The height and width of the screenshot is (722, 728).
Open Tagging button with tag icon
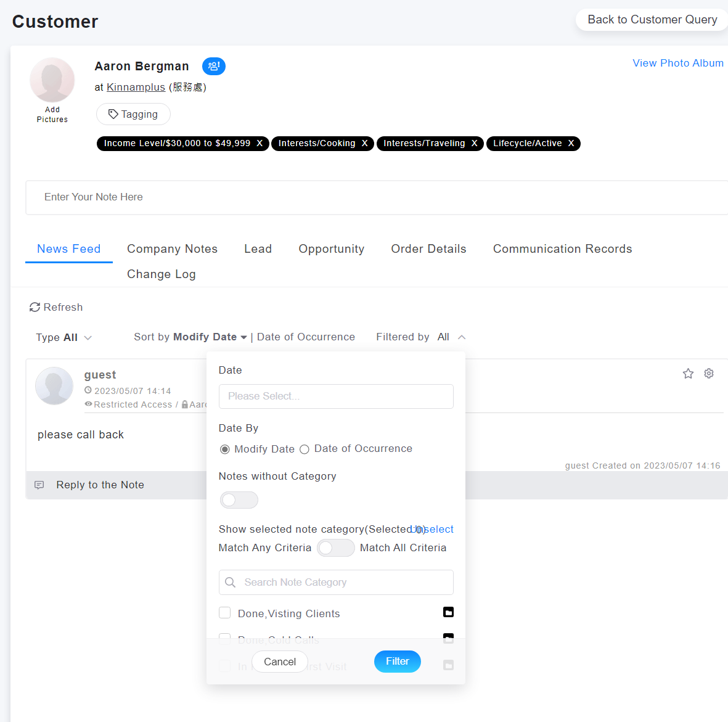coord(133,114)
